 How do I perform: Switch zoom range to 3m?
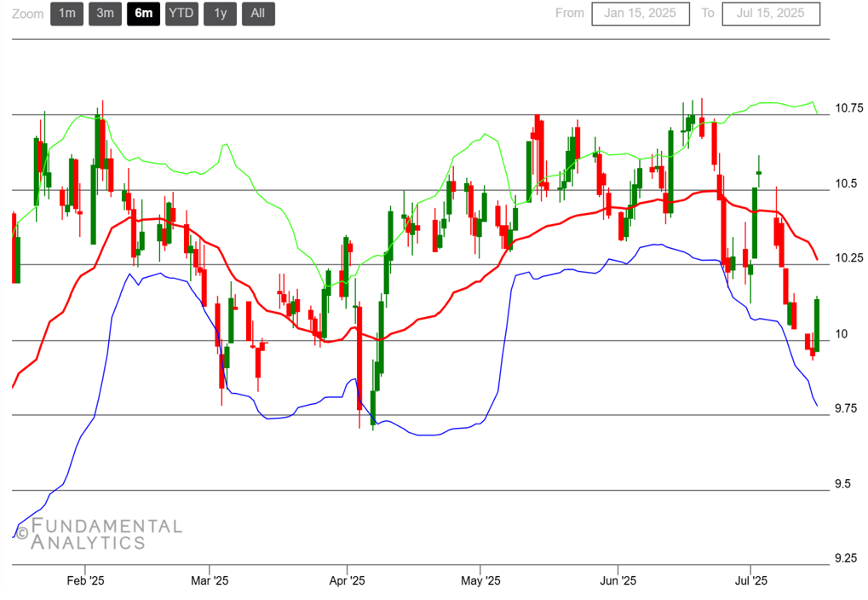click(105, 14)
